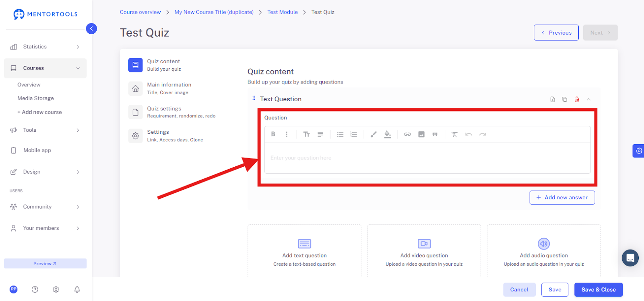This screenshot has width=644, height=301.
Task: Click the Save button
Action: (x=555, y=289)
